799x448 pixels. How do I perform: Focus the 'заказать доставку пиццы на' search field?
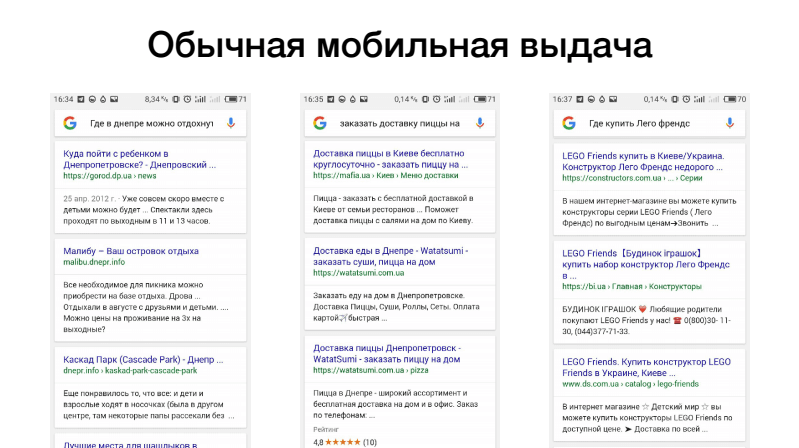coord(400,123)
